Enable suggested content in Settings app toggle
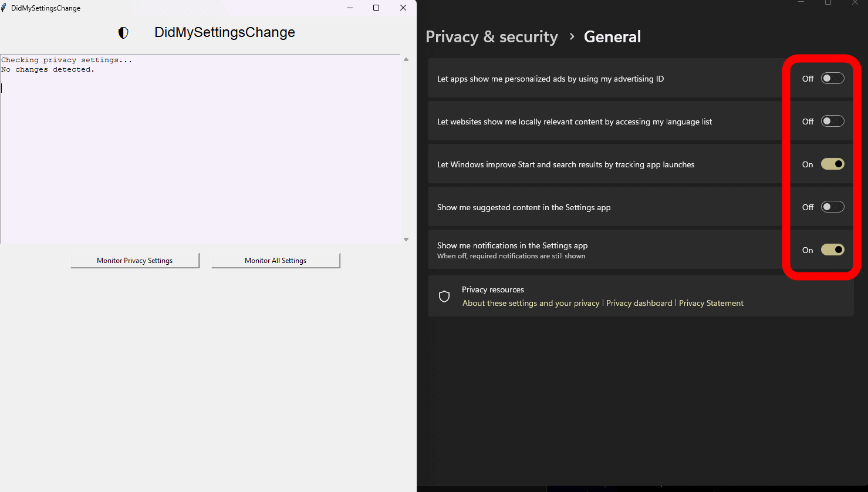The height and width of the screenshot is (492, 868). [832, 207]
